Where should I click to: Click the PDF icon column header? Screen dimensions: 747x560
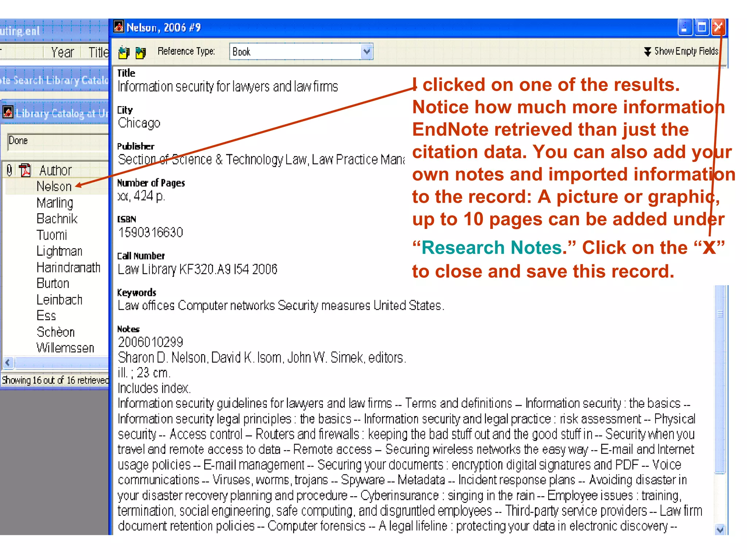(x=25, y=170)
